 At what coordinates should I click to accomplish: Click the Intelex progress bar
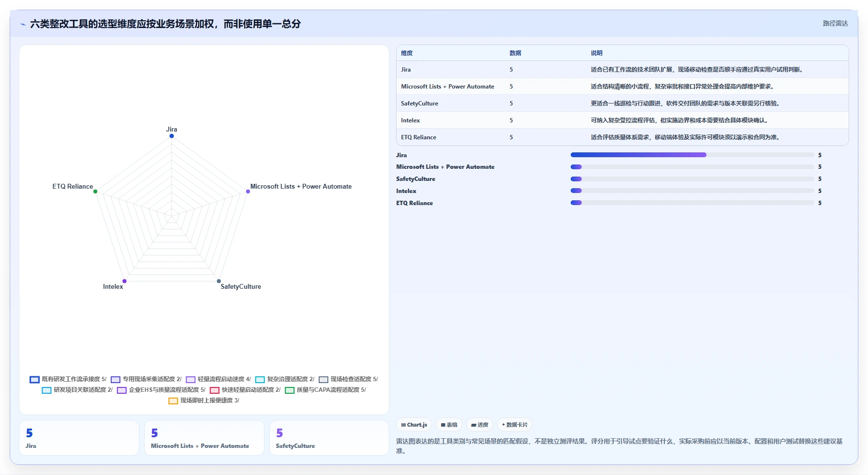[692, 191]
